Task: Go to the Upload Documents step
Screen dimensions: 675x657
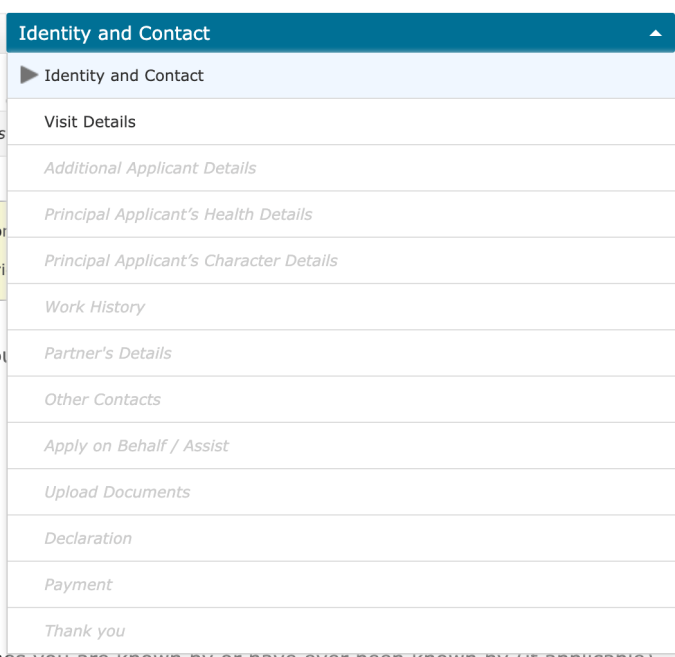Action: click(x=117, y=492)
